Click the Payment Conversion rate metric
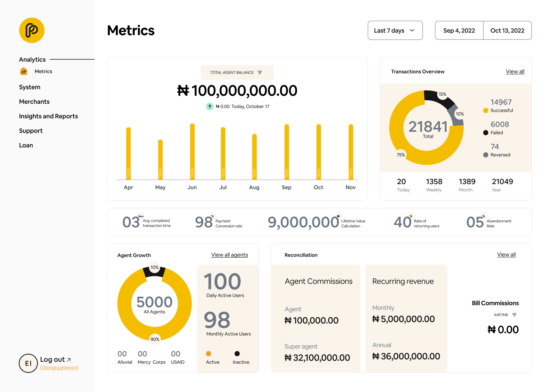 coord(218,222)
